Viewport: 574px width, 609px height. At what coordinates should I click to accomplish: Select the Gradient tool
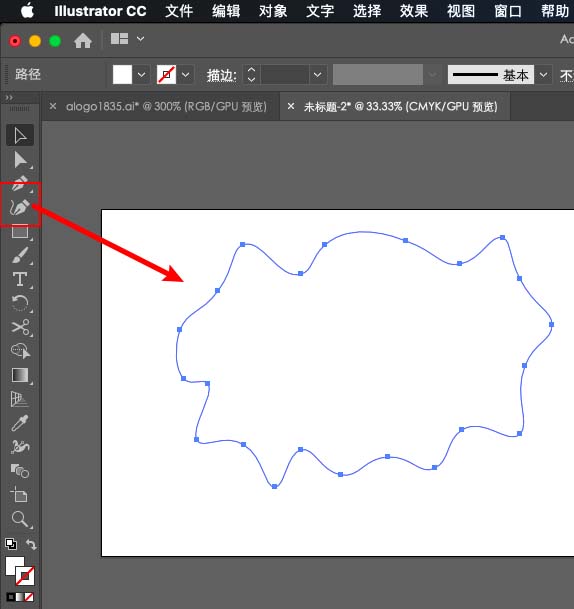pyautogui.click(x=20, y=375)
